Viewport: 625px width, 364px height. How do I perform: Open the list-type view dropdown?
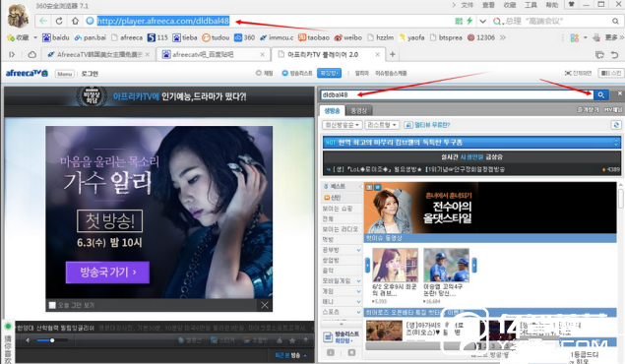[382, 125]
